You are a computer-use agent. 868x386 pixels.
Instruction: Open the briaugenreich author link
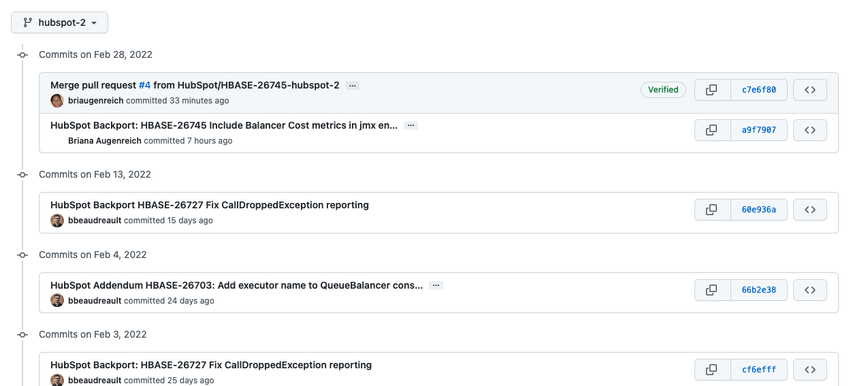click(x=96, y=101)
